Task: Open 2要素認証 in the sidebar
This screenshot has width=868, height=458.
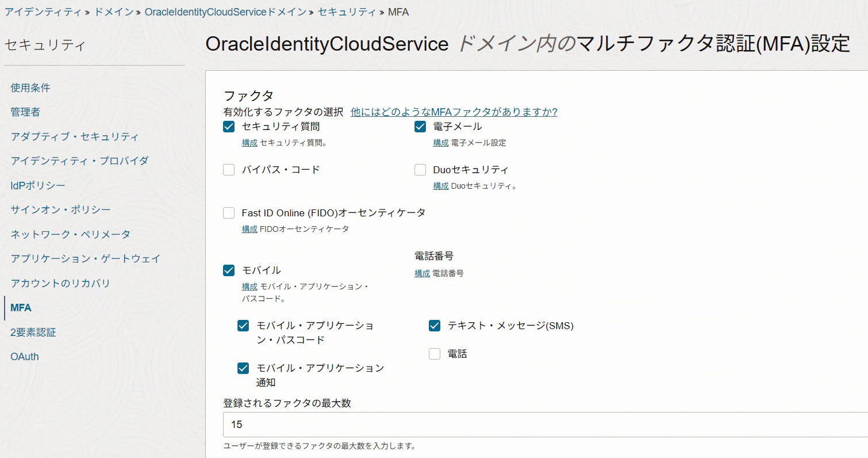Action: pyautogui.click(x=33, y=333)
